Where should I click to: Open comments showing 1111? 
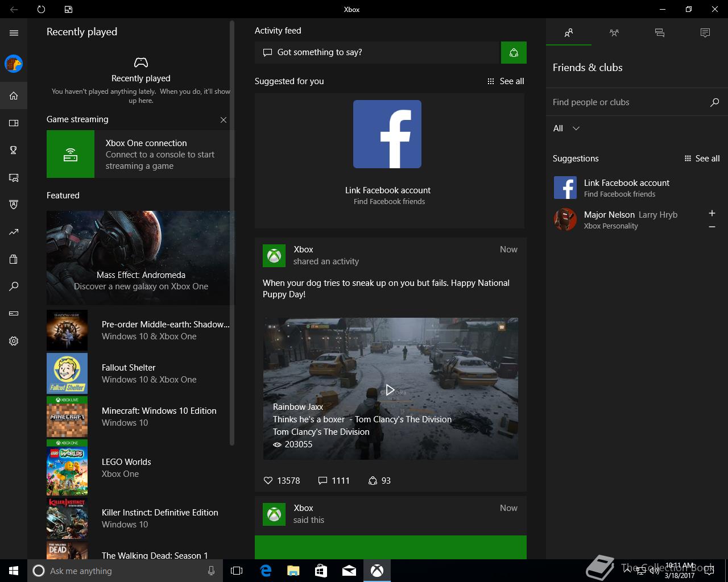[x=334, y=481]
